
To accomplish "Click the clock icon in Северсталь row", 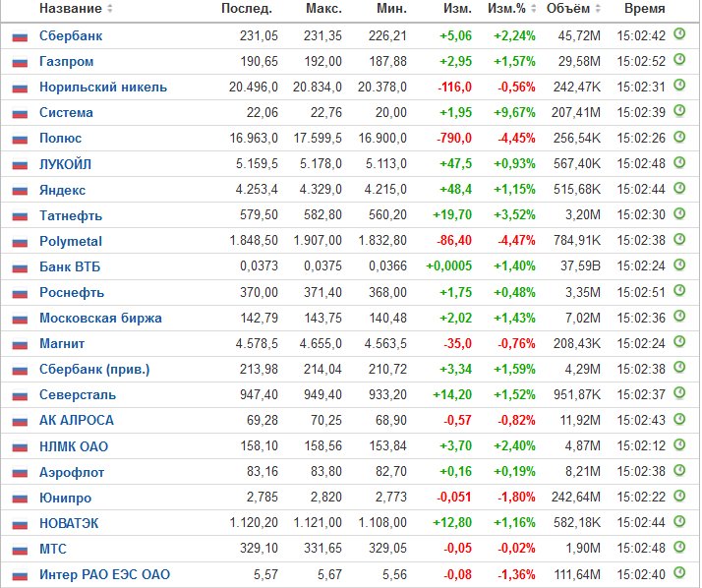I will tap(679, 393).
